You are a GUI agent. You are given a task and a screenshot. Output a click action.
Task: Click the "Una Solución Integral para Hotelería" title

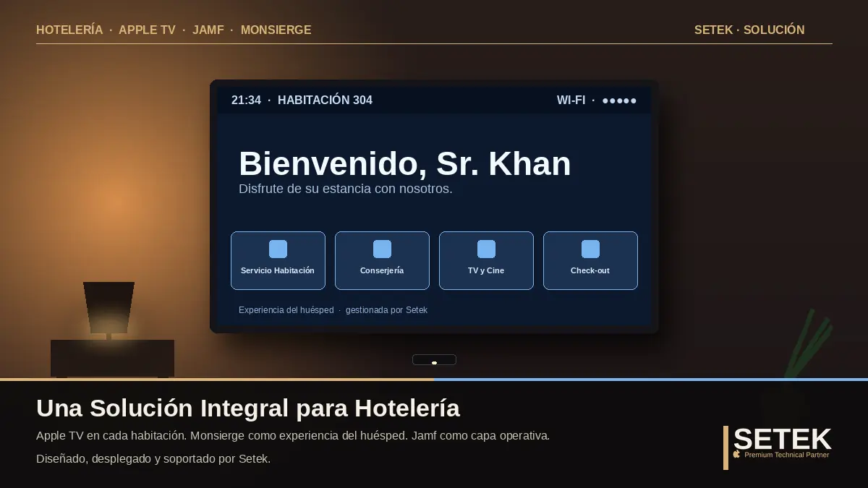tap(248, 408)
